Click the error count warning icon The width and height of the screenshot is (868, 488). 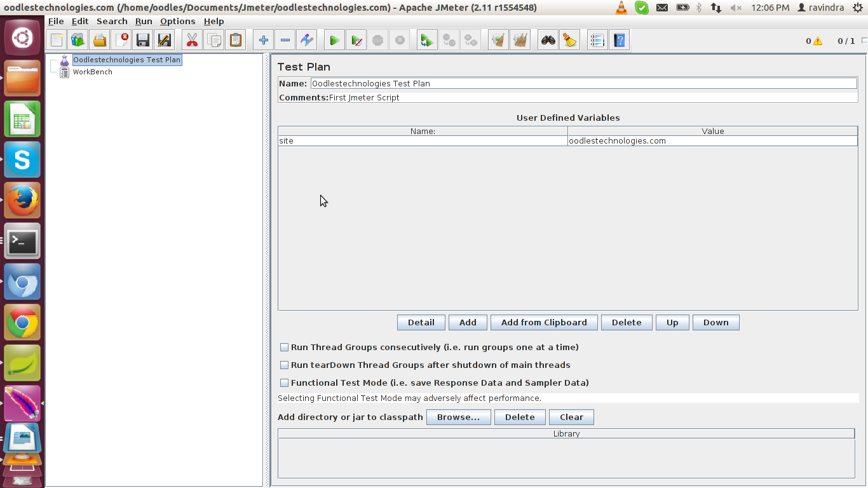pyautogui.click(x=818, y=41)
